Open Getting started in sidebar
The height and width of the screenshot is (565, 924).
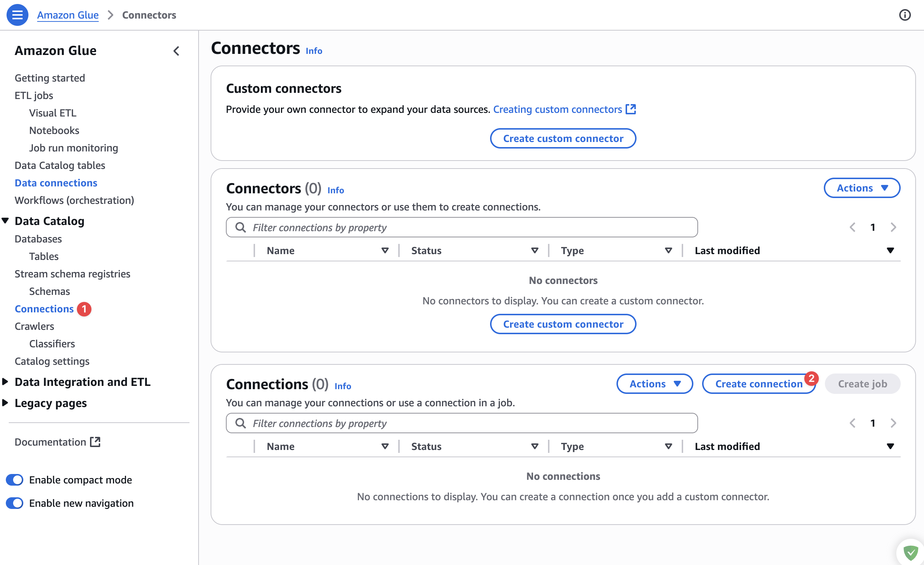[50, 78]
